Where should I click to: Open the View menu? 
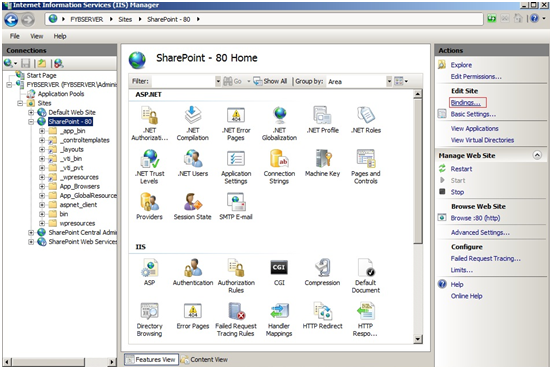point(37,36)
